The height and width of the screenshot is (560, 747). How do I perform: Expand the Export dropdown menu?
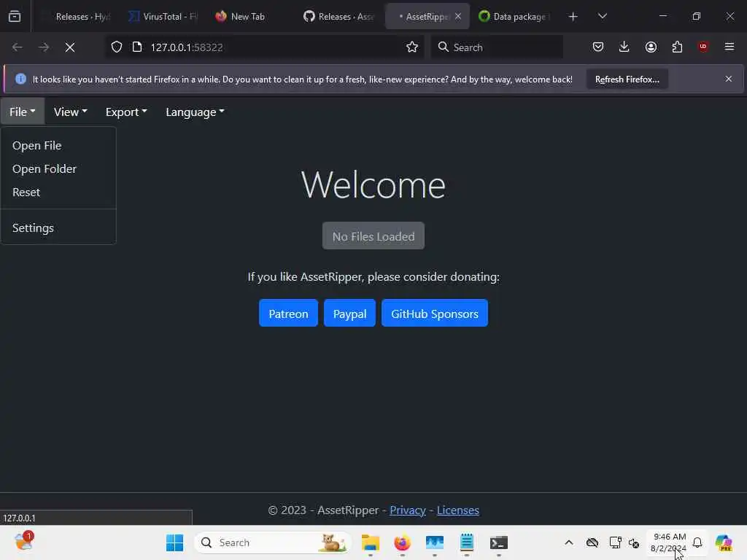coord(126,112)
